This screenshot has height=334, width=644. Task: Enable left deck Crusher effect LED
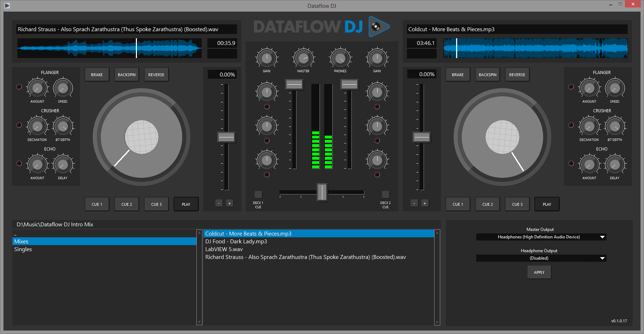pos(19,125)
